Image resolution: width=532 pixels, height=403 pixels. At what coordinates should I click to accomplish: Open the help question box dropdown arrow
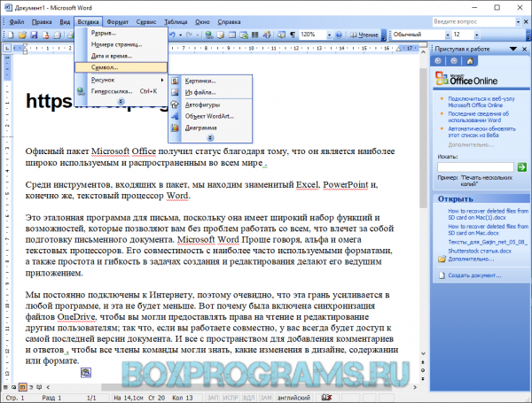tap(518, 22)
